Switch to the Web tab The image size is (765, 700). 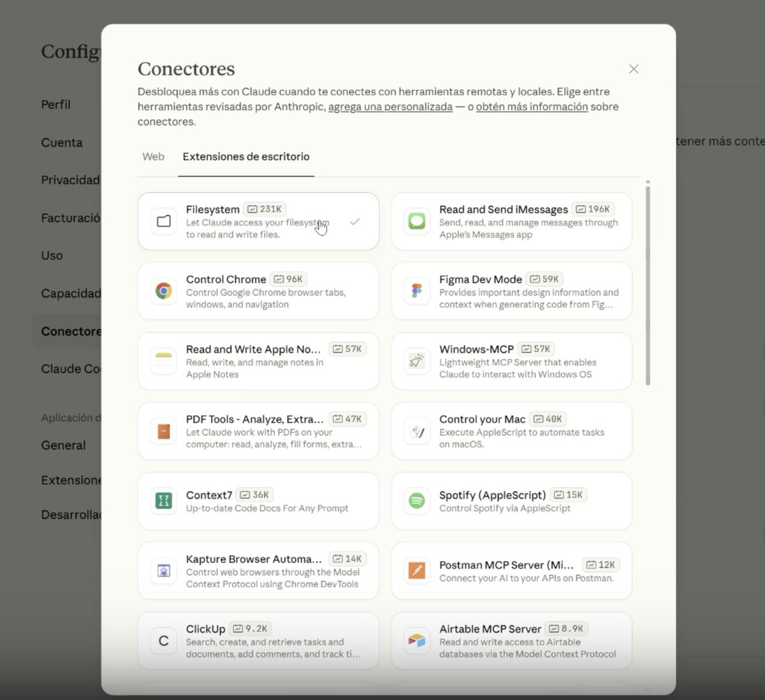tap(153, 157)
